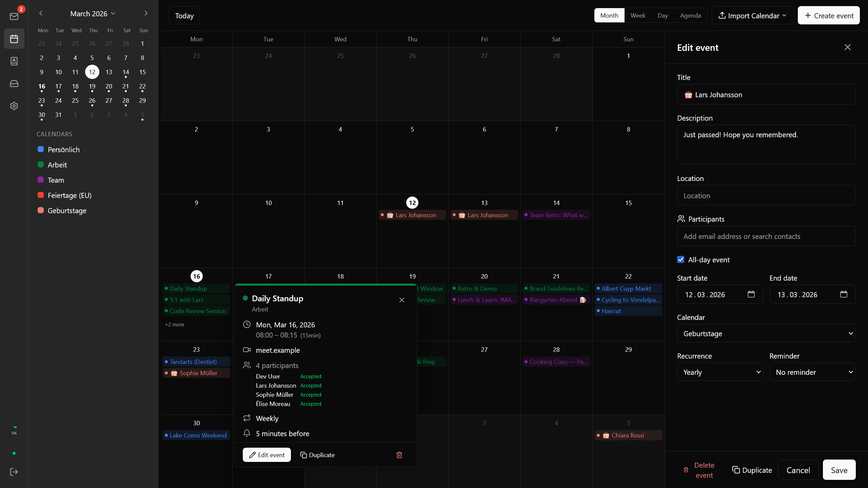The height and width of the screenshot is (488, 868).
Task: Click the Persönlich calendar color dot
Action: pyautogui.click(x=40, y=149)
